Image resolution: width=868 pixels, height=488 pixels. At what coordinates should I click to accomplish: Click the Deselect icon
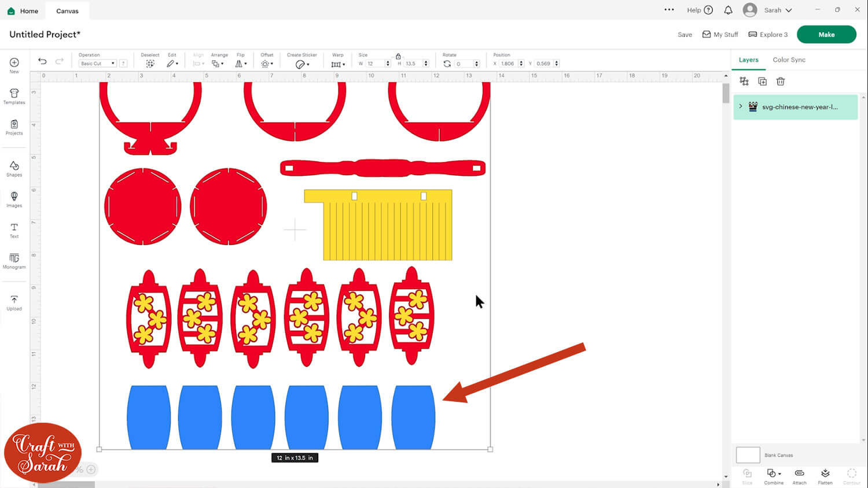point(150,64)
